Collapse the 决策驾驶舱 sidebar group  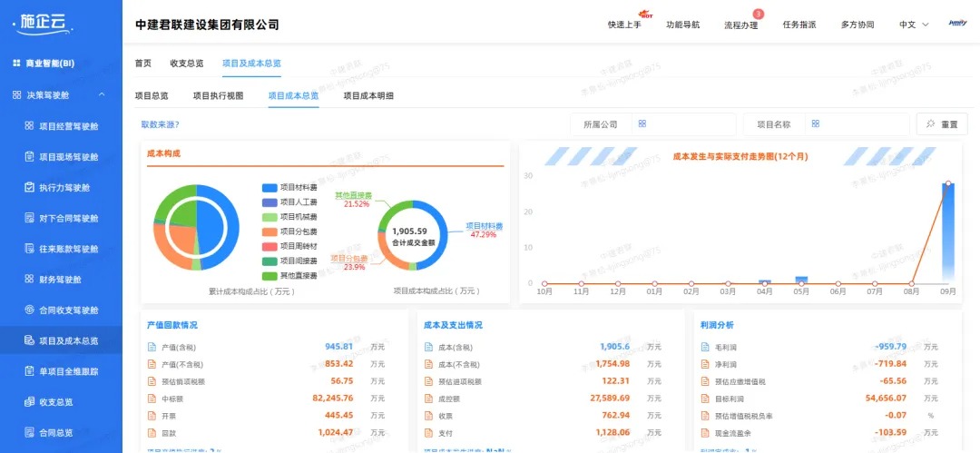coord(102,94)
